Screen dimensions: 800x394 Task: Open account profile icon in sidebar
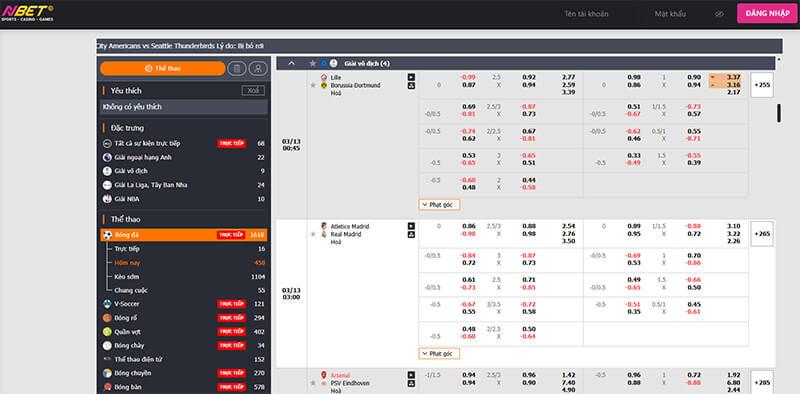(x=258, y=68)
